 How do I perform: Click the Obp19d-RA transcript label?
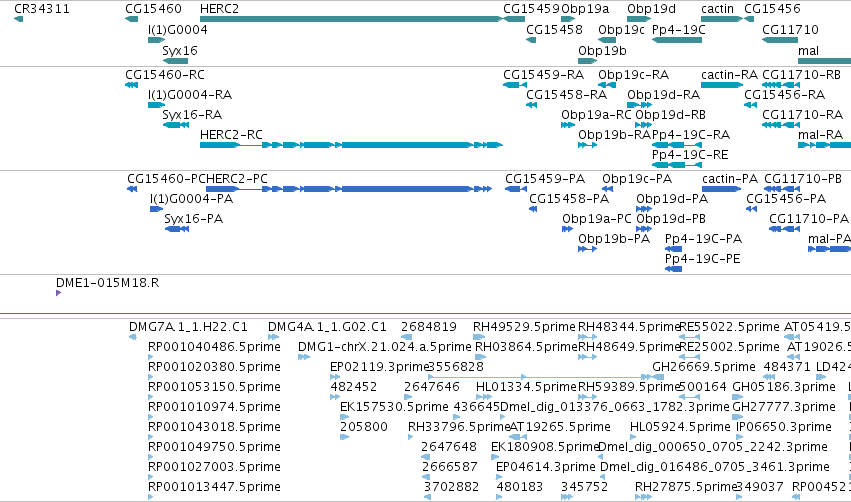pyautogui.click(x=663, y=94)
